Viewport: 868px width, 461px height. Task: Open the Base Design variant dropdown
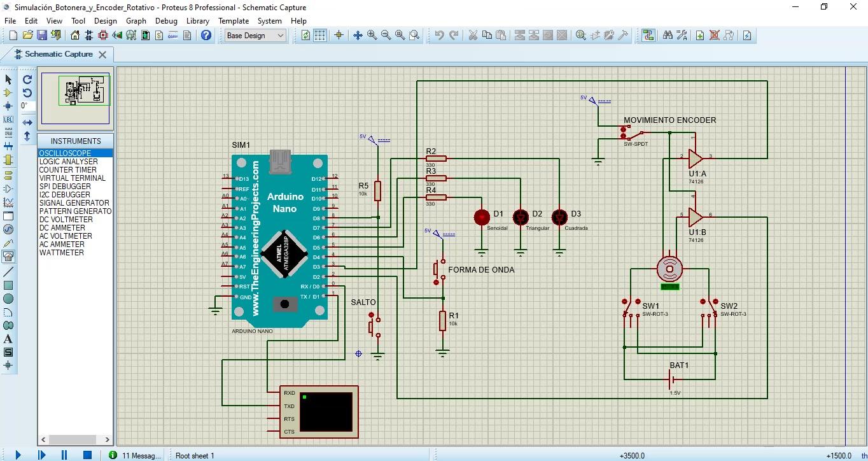[255, 36]
